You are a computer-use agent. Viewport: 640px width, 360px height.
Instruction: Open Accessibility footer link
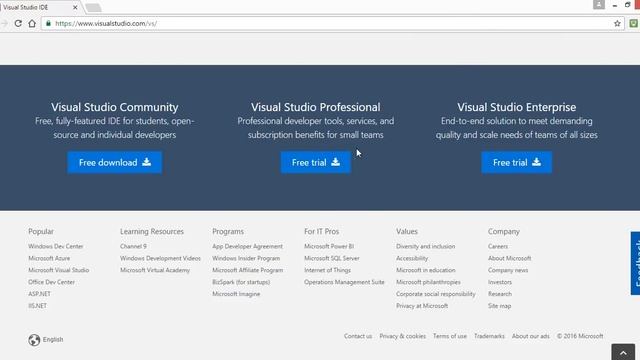[x=412, y=258]
